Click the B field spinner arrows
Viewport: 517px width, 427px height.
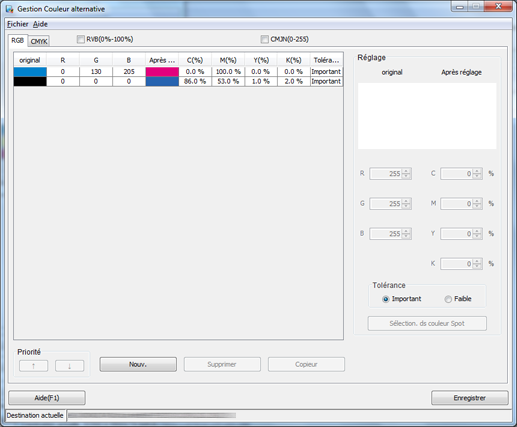coord(406,234)
